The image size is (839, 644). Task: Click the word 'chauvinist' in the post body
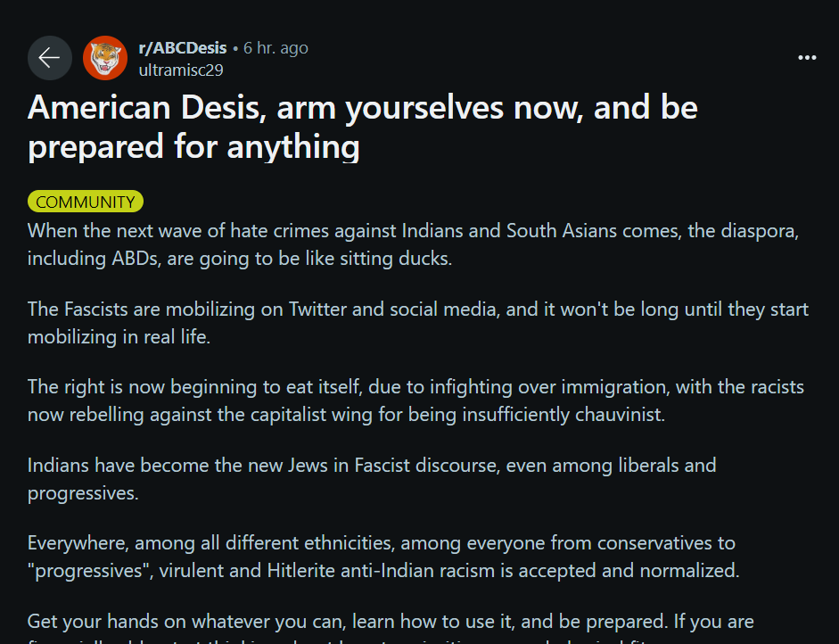click(x=621, y=415)
